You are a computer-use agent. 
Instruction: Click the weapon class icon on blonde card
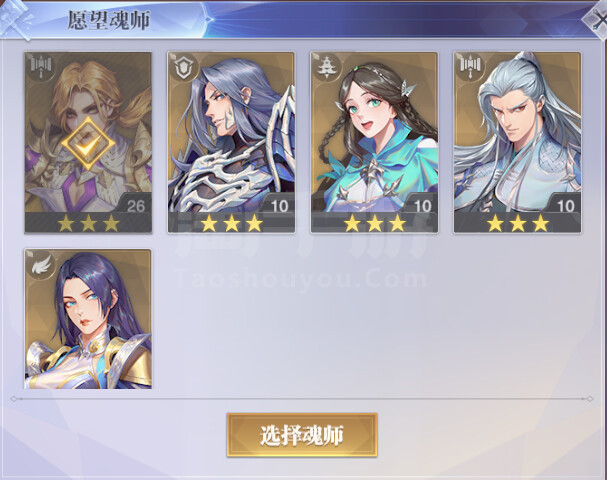(x=41, y=68)
